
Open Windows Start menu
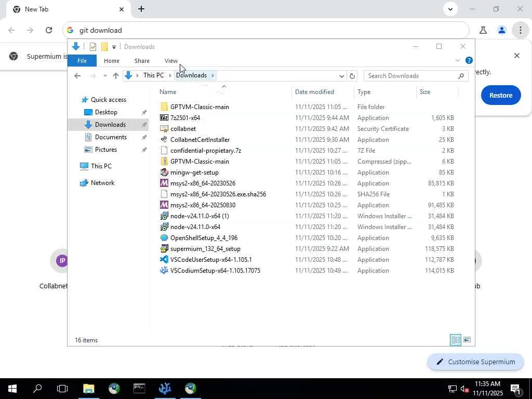pos(12,389)
